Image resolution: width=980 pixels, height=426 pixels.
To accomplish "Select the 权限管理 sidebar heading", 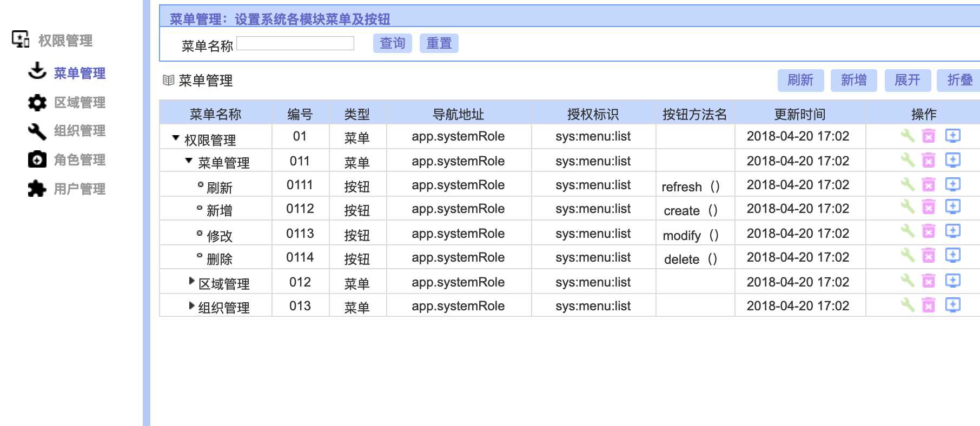I will [65, 41].
